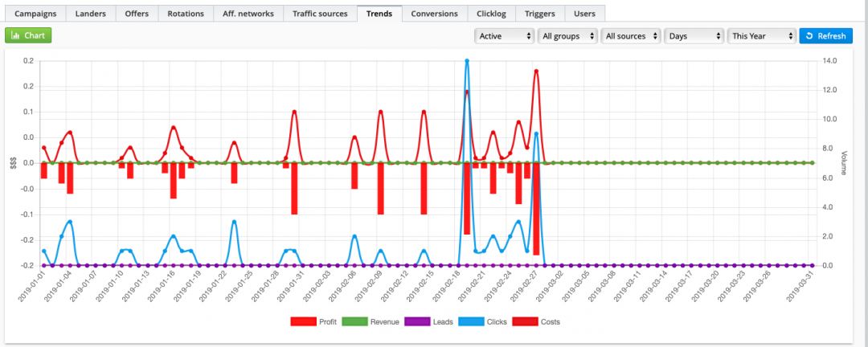Open the All sources dropdown
Screen dimensions: 868x347
click(x=632, y=36)
